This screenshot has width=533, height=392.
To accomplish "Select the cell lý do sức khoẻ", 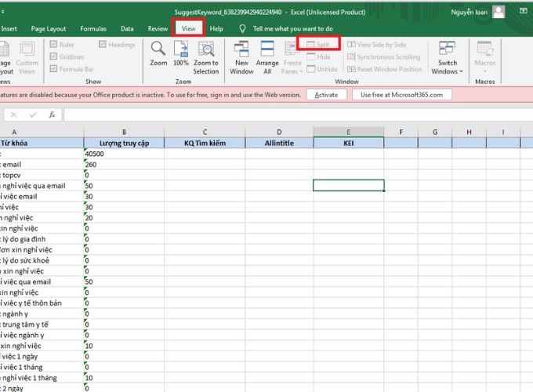I will (x=42, y=260).
